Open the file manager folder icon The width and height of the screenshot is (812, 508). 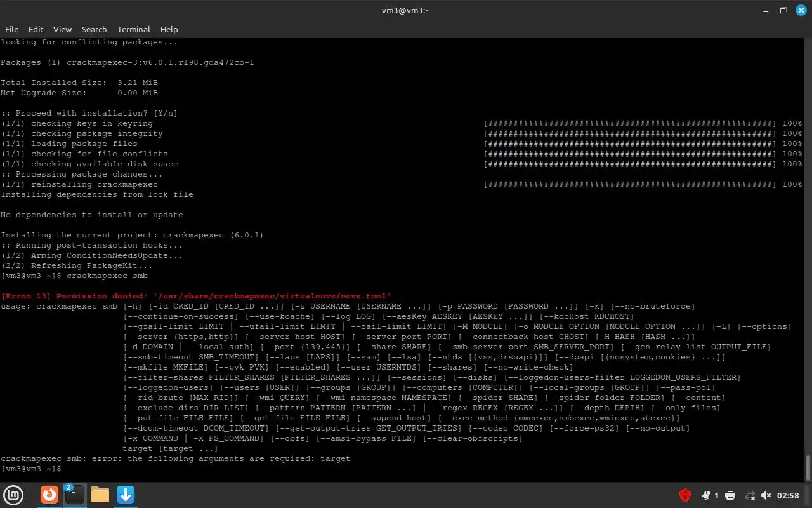click(x=100, y=495)
